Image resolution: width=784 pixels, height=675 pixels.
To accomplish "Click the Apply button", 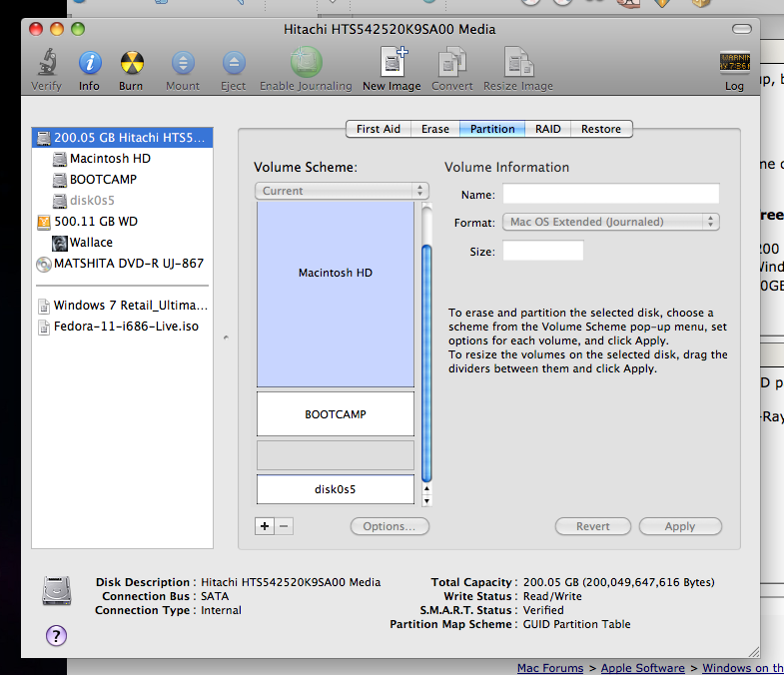I will point(680,526).
